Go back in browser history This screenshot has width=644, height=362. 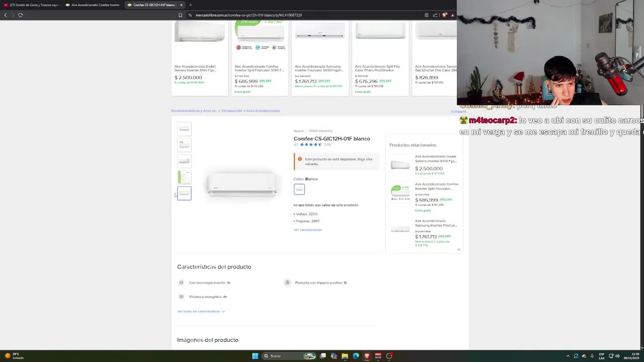[x=6, y=15]
